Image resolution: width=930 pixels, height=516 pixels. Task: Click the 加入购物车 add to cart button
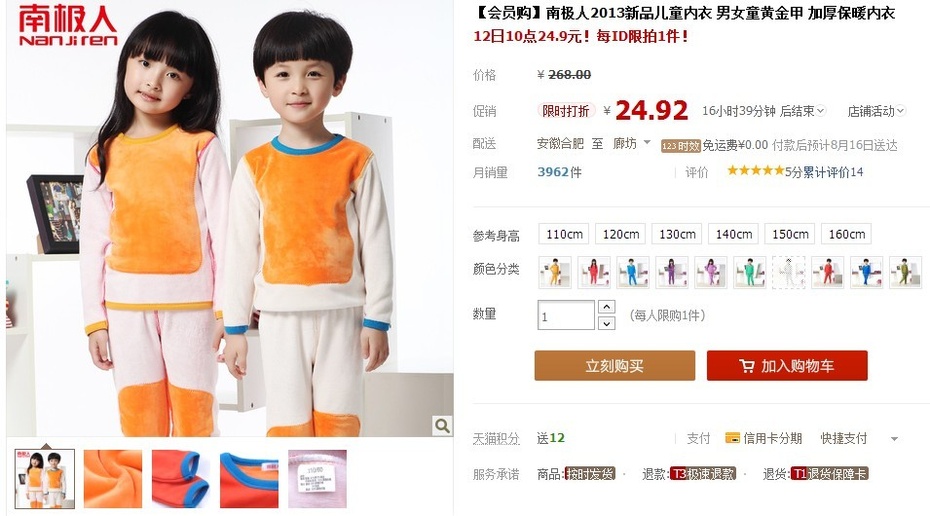(x=787, y=365)
